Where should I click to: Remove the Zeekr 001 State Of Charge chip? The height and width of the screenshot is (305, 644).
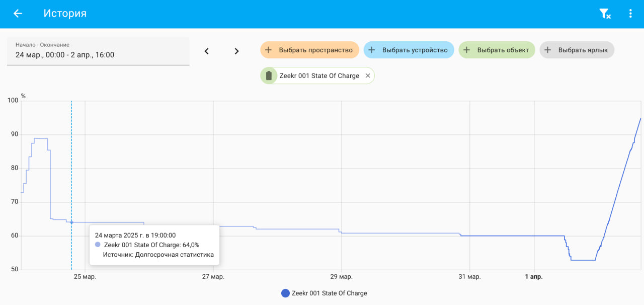(368, 75)
